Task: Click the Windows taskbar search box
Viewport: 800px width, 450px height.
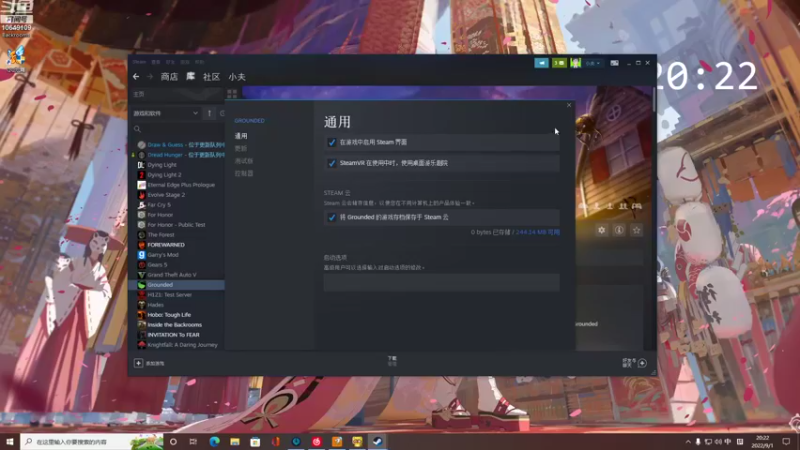Action: [x=92, y=441]
